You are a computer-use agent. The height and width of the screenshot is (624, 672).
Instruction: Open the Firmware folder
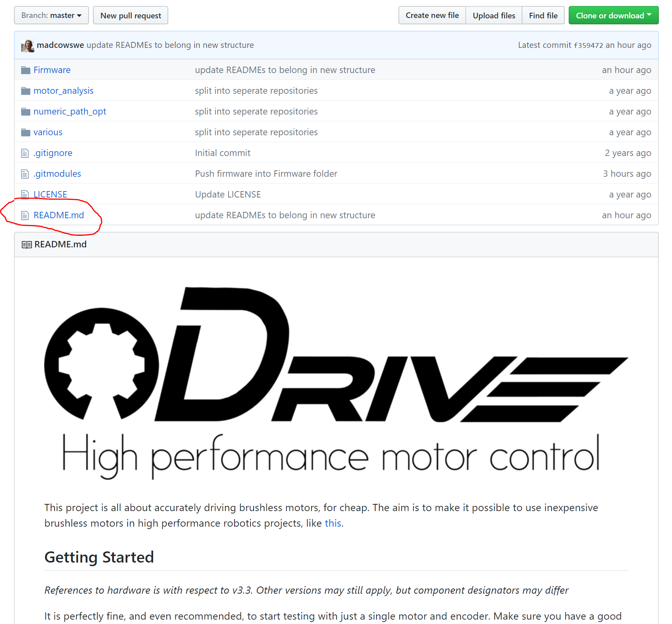(x=52, y=70)
